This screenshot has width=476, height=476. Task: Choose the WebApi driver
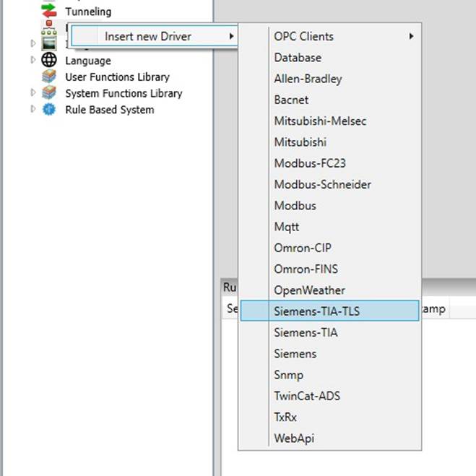[294, 438]
